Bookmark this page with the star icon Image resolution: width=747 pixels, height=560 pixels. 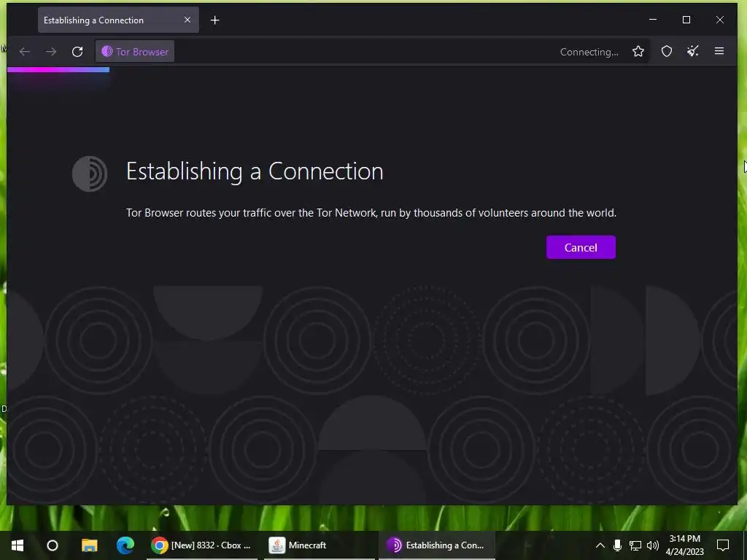638,52
